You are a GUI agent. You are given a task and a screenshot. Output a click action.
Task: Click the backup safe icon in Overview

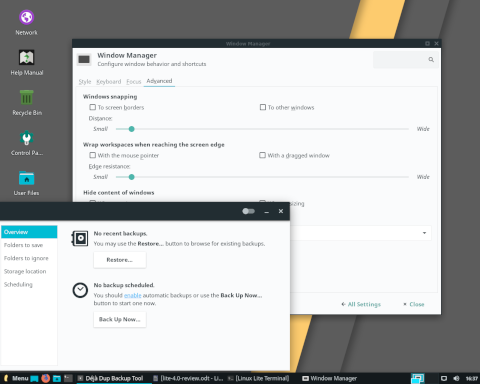(80, 239)
